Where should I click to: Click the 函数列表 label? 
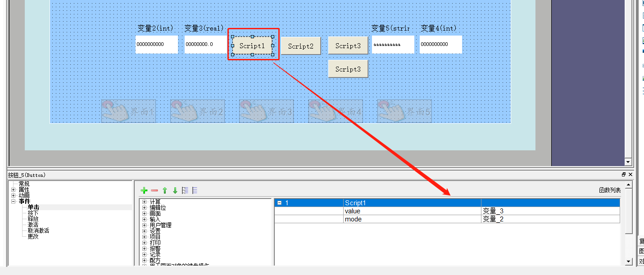click(x=610, y=190)
